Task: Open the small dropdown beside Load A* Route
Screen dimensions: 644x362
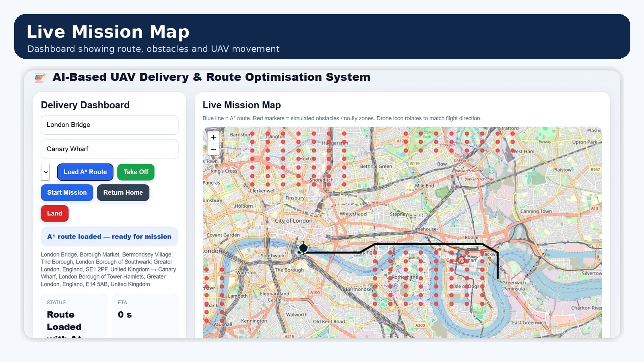Action: coord(45,172)
